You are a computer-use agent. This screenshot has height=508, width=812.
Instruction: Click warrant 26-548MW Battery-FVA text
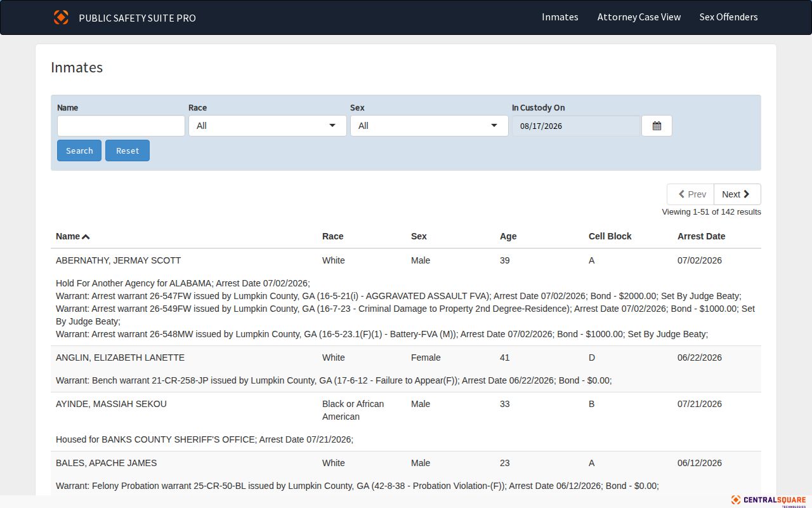382,334
